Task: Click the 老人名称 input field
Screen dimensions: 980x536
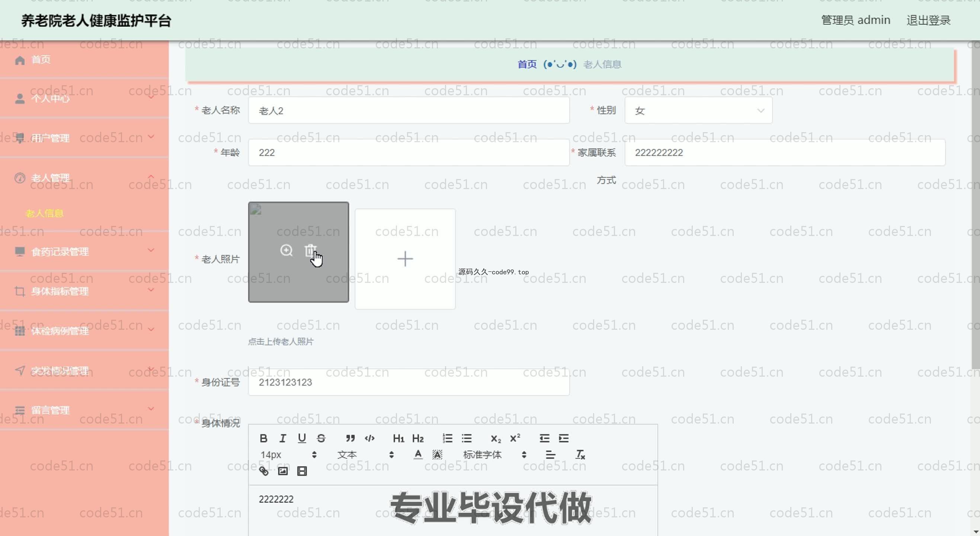Action: pyautogui.click(x=409, y=111)
